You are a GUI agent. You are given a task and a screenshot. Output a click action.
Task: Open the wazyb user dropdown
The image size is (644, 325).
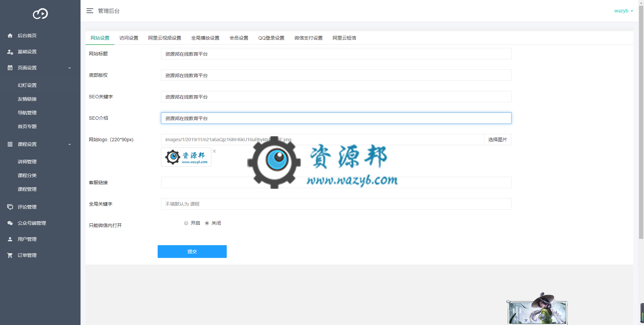click(624, 11)
